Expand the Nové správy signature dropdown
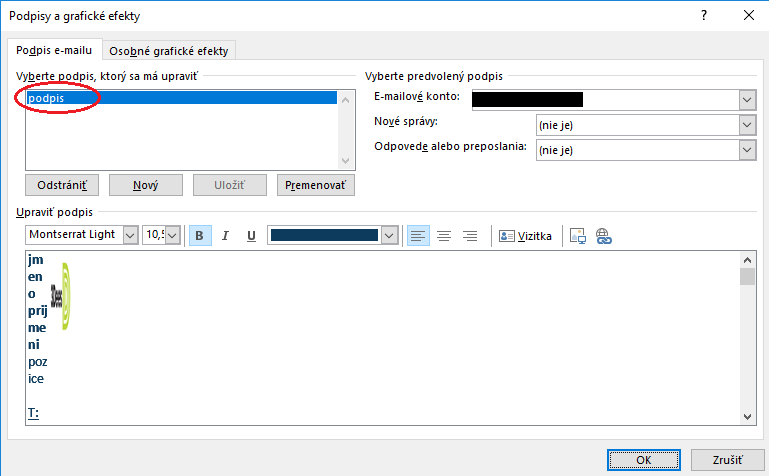Screen dimensions: 769x476 click(747, 125)
